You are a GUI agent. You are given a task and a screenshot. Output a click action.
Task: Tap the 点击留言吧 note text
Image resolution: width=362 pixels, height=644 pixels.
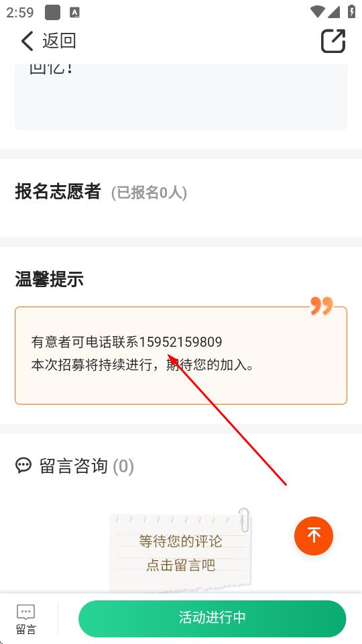pyautogui.click(x=180, y=565)
